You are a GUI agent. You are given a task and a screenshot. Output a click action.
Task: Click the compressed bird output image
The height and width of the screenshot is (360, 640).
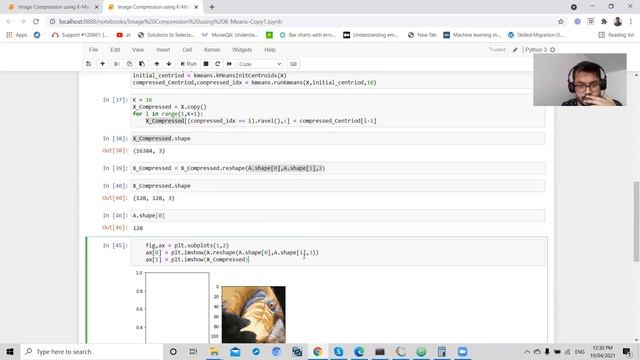[x=253, y=314]
